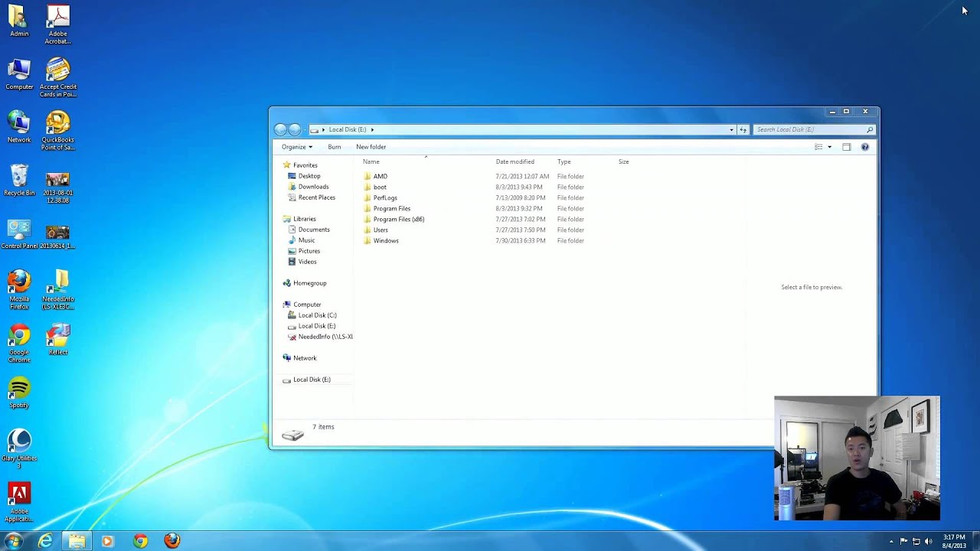Image resolution: width=980 pixels, height=551 pixels.
Task: Open Local Disk (C:) under Computer
Action: [317, 315]
